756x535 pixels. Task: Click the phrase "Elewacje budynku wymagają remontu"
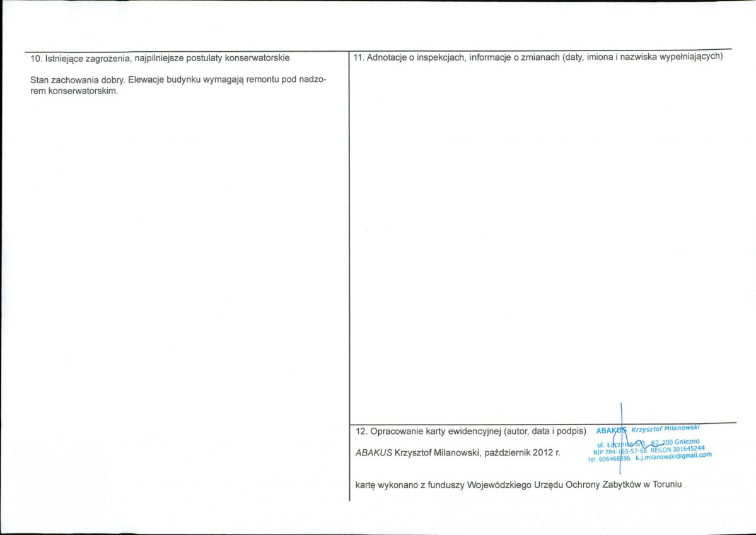(208, 80)
